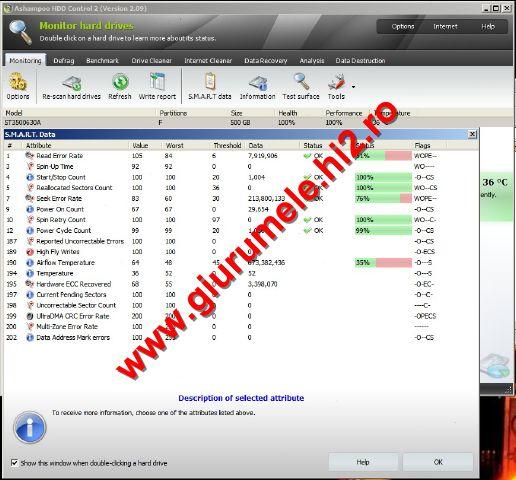Open the S.M.A.R.T data clipboard icon
Screen dimensions: 516x480
[x=210, y=81]
